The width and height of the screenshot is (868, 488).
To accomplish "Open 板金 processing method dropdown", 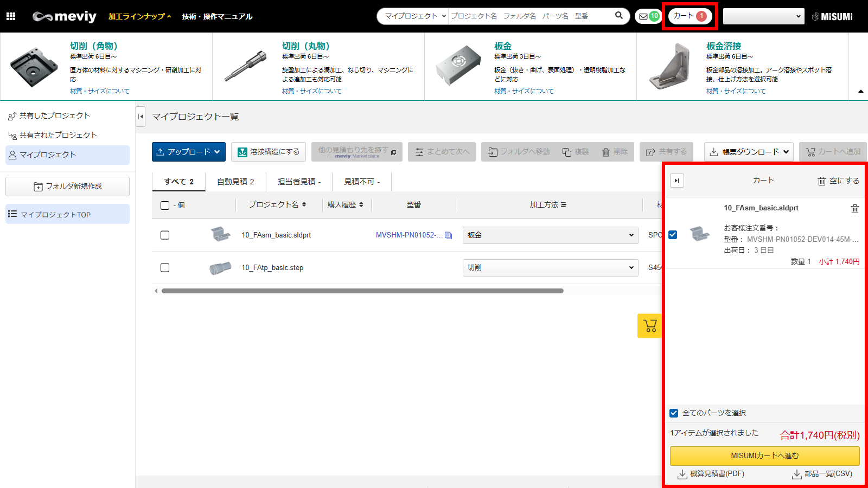I will click(x=550, y=235).
